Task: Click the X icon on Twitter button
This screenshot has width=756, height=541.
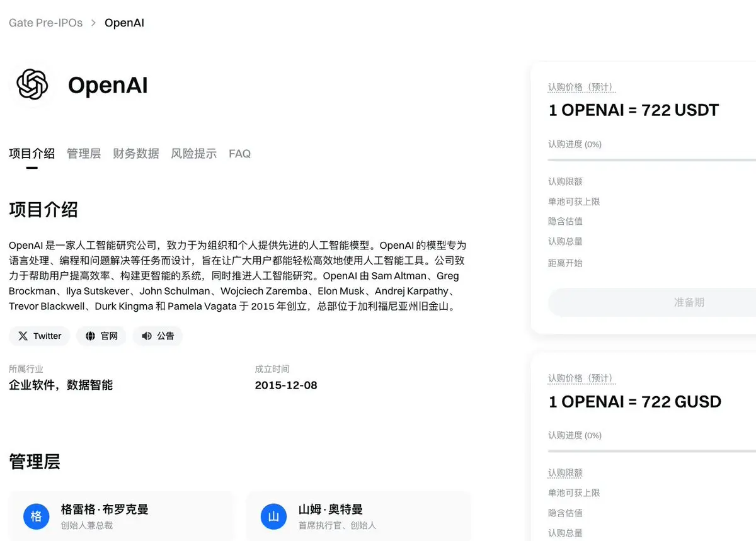Action: click(x=23, y=336)
